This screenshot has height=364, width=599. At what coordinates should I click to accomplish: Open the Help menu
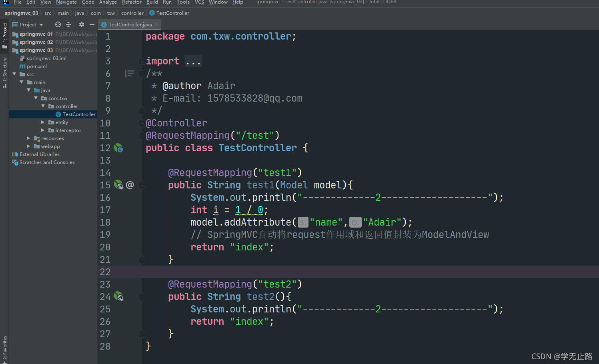coord(238,2)
